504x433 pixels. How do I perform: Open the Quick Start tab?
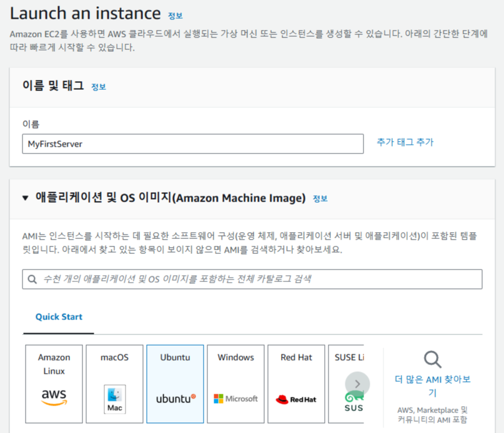click(x=59, y=317)
